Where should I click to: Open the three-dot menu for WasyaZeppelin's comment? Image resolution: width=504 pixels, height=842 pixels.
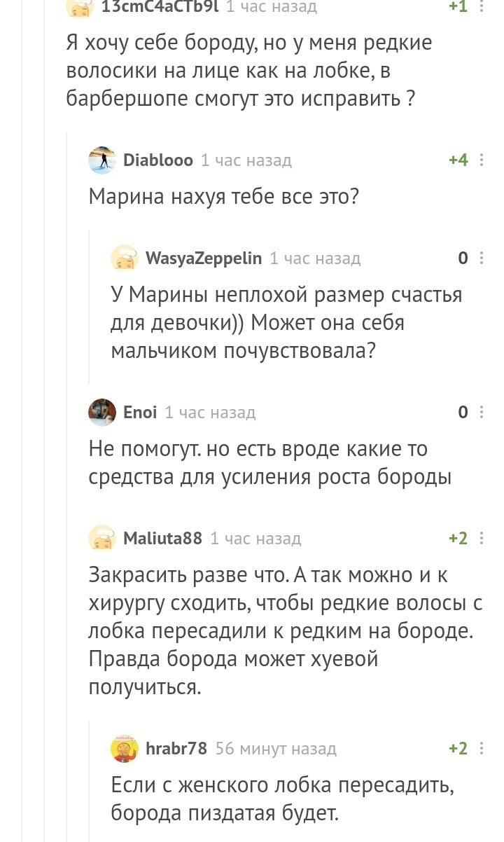pyautogui.click(x=482, y=258)
